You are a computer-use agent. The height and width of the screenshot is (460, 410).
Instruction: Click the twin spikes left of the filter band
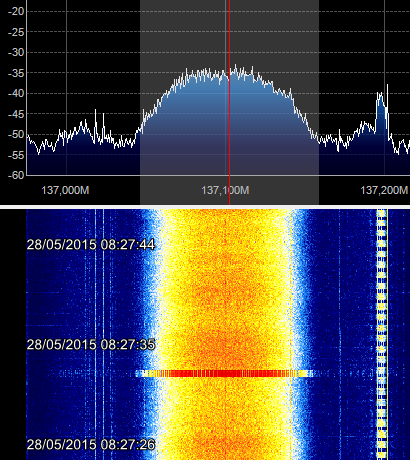point(99,125)
